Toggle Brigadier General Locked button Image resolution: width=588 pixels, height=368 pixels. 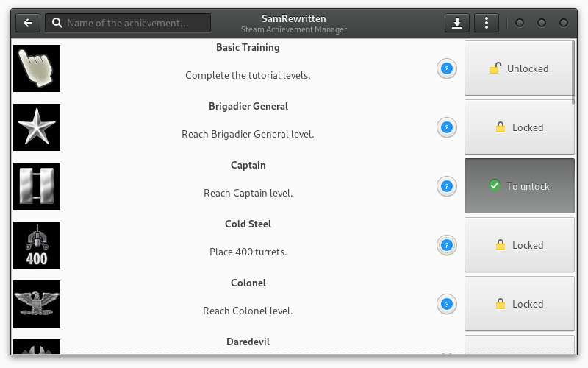point(520,127)
